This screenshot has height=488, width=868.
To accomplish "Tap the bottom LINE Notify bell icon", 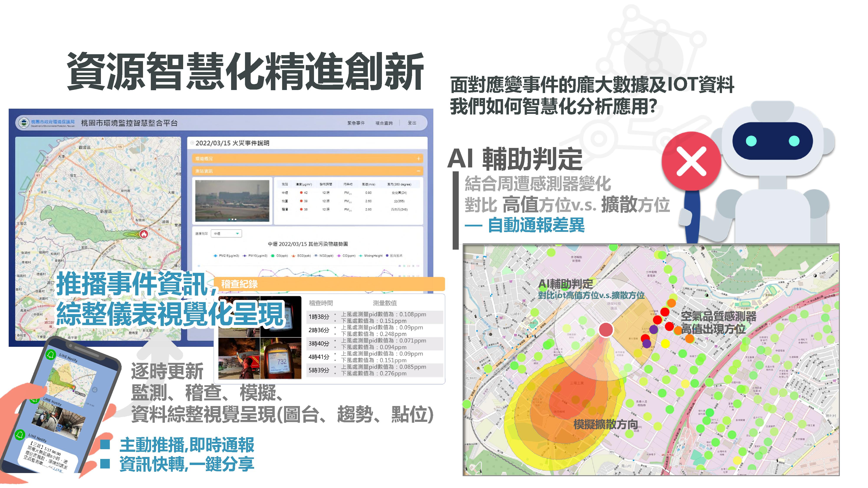I will coord(20,434).
